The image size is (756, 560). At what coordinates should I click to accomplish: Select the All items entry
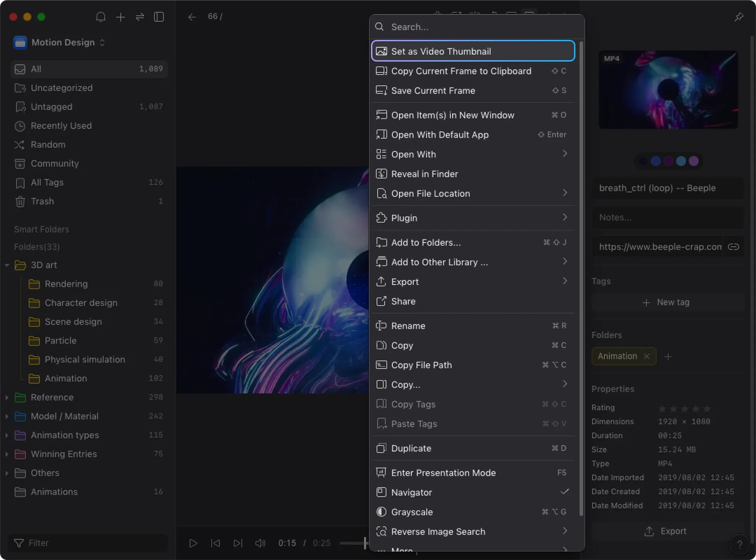pos(89,69)
